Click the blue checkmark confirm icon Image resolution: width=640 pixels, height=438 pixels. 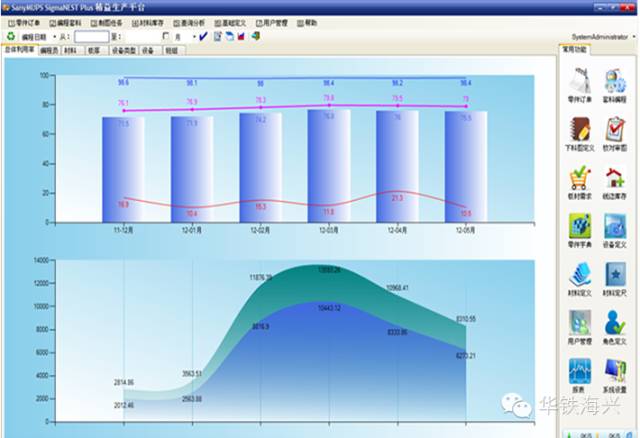pos(203,36)
